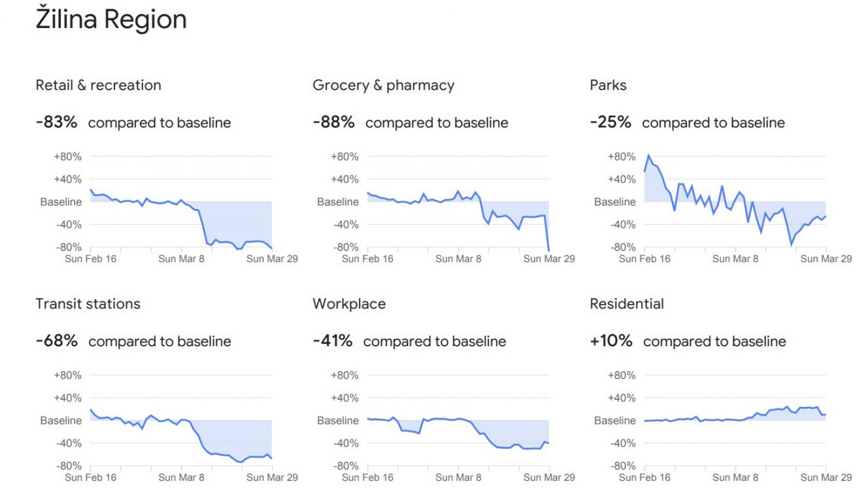Screen dimensions: 868x488
Task: Click Sun Mar 8 label under Workplace chart
Action: (458, 478)
